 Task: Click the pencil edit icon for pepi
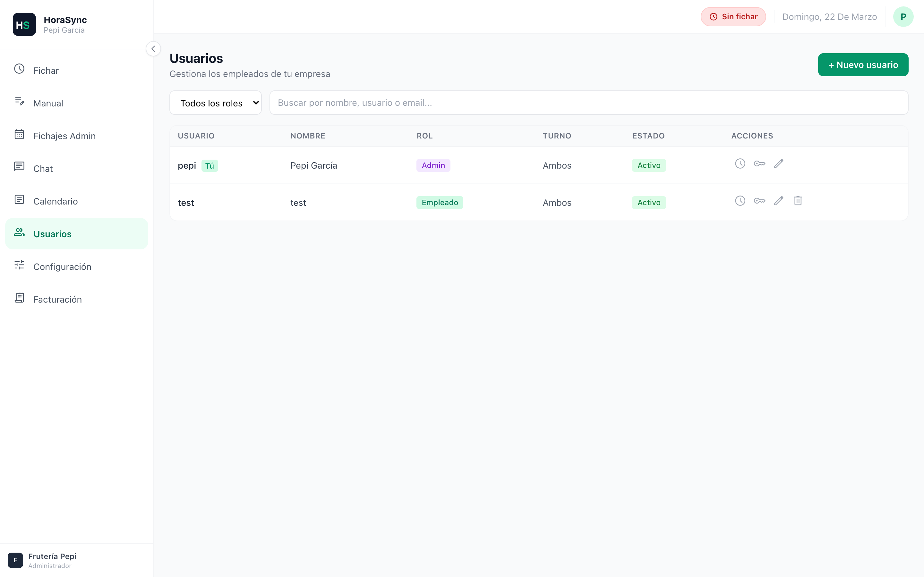pos(779,164)
